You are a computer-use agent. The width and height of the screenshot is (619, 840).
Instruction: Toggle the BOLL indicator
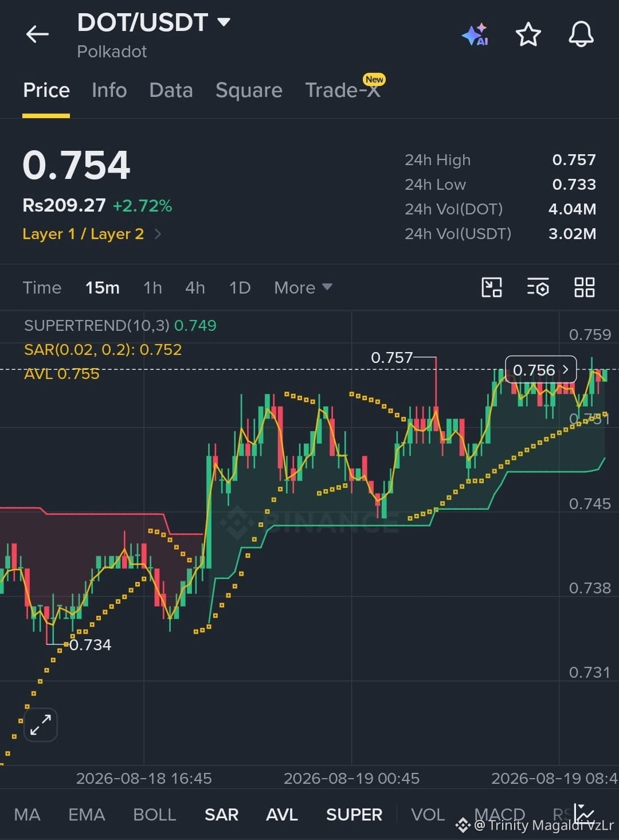click(x=155, y=814)
